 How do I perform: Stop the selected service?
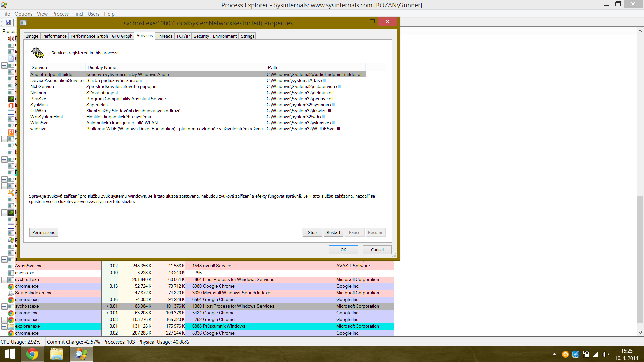pyautogui.click(x=312, y=232)
